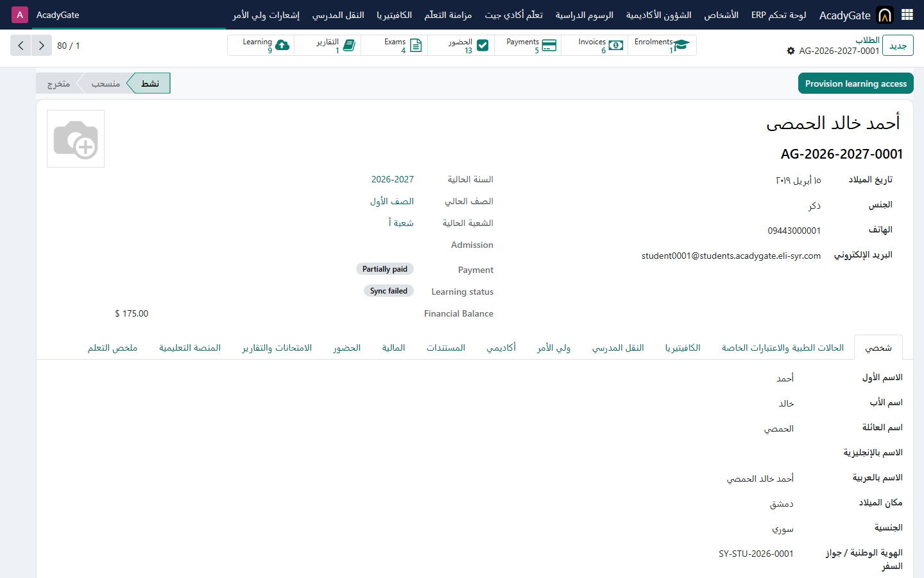
Task: Switch to the المالية tab
Action: [393, 347]
